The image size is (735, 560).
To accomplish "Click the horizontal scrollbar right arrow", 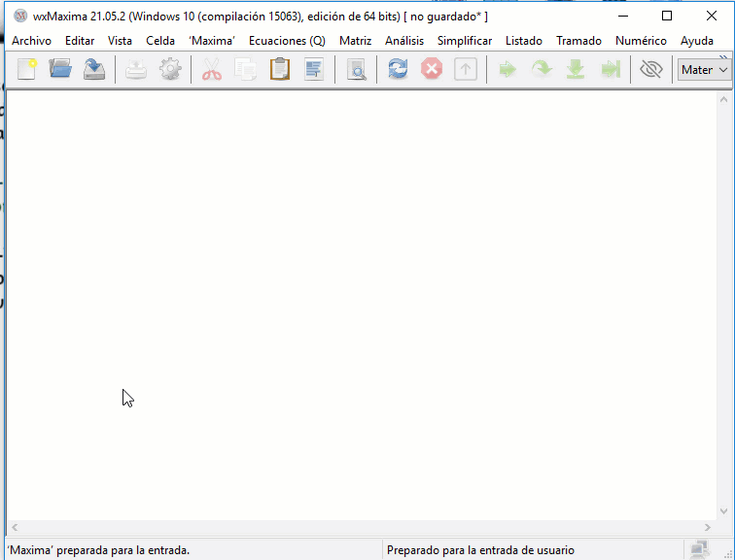I will pyautogui.click(x=708, y=528).
